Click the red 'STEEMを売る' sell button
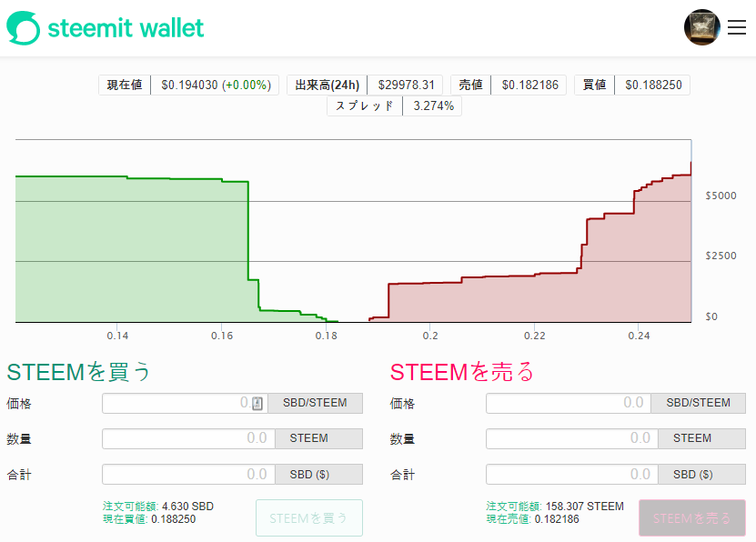This screenshot has height=542, width=756. click(692, 518)
